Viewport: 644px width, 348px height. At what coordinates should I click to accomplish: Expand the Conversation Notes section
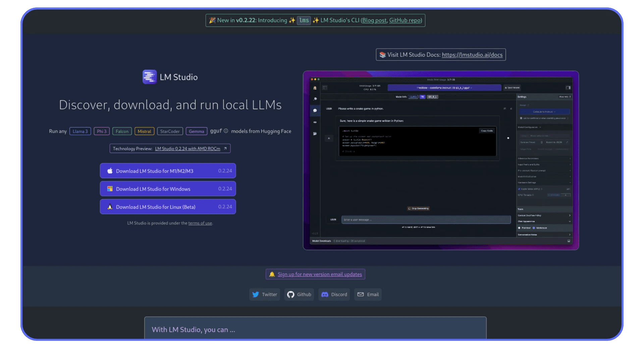(544, 235)
